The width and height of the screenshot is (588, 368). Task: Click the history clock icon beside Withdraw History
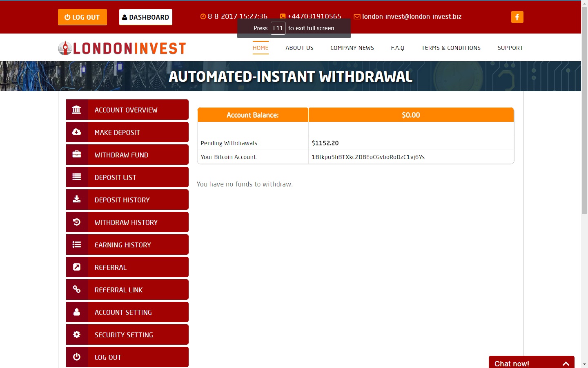[x=76, y=222]
